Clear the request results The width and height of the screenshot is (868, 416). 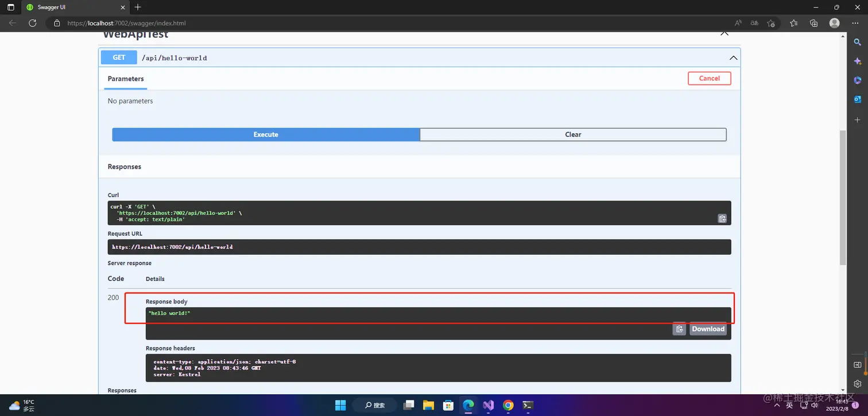(573, 134)
